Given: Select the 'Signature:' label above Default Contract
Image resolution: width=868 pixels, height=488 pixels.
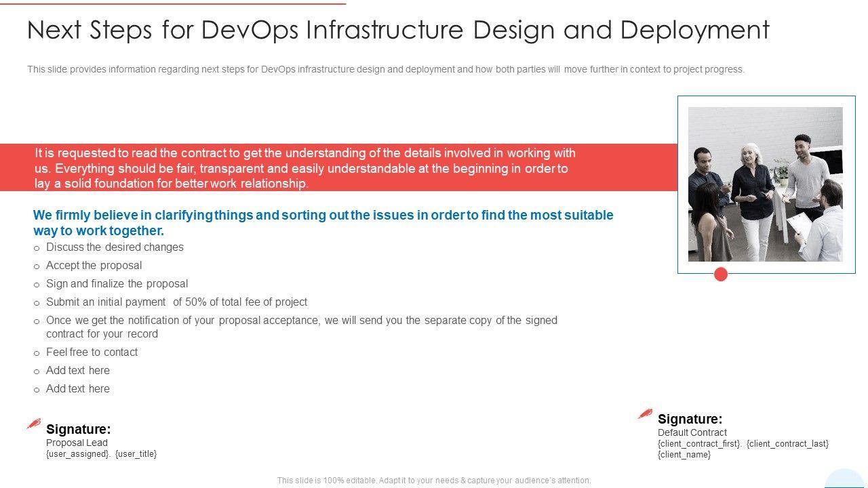Looking at the screenshot, I should click(x=690, y=419).
